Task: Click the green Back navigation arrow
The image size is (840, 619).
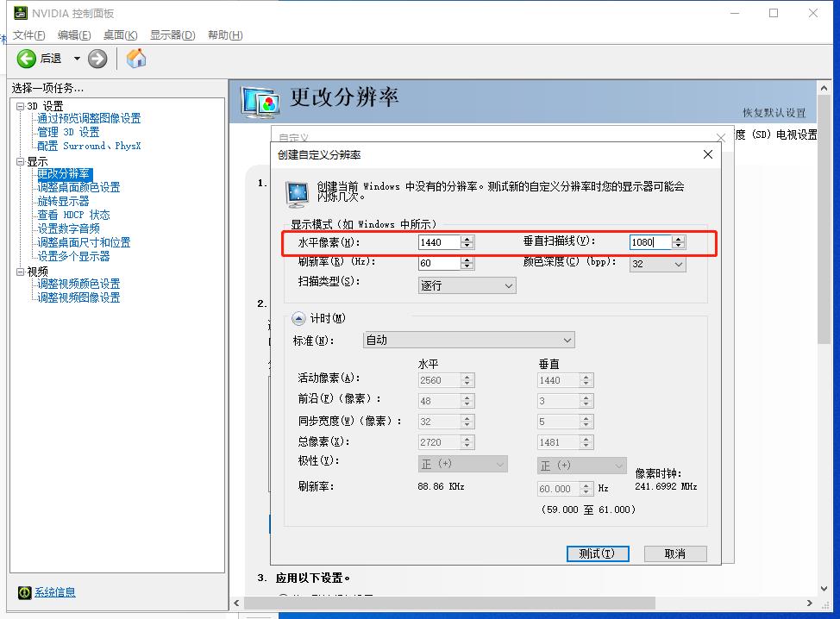Action: coord(26,59)
